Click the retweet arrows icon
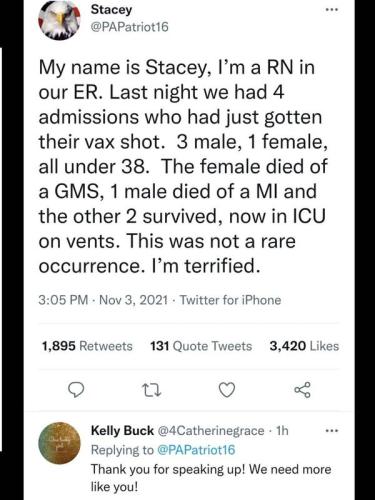The height and width of the screenshot is (500, 375). (x=152, y=390)
